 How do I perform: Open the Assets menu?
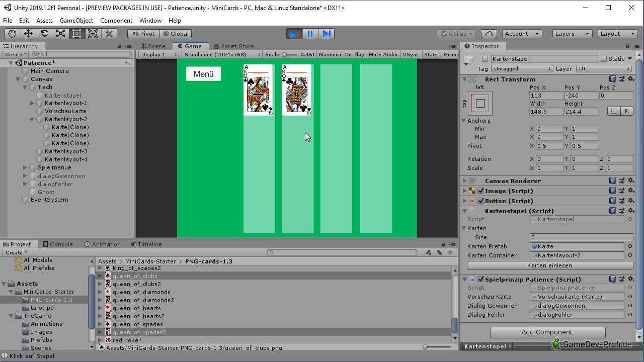[x=44, y=21]
